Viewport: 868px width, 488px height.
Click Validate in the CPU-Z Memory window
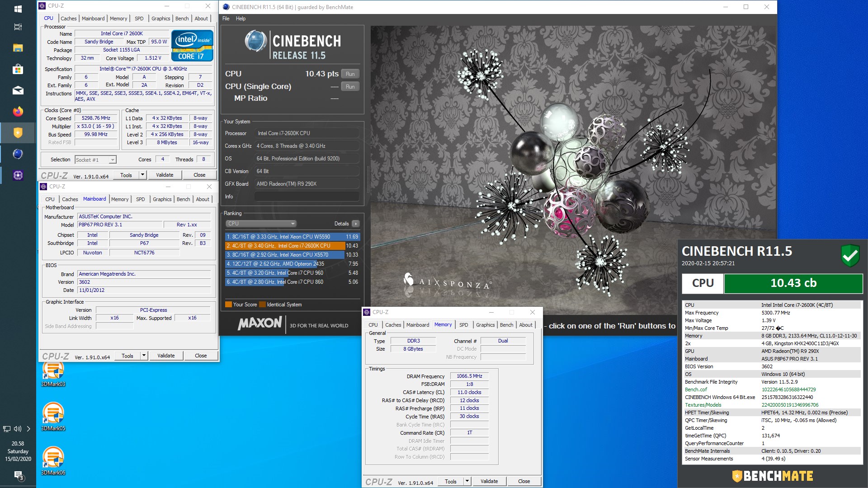(489, 481)
